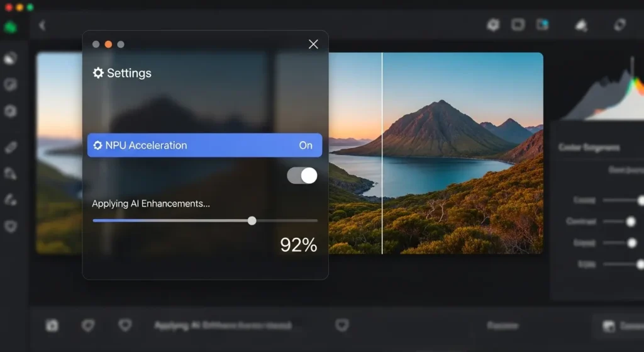
Task: Go back using the top-left chevron arrow
Action: [x=42, y=25]
